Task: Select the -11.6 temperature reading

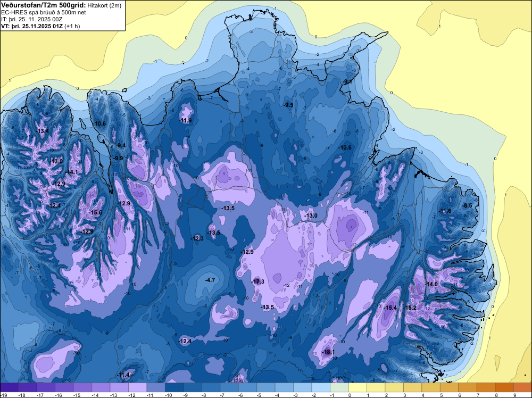Action: coord(445,211)
